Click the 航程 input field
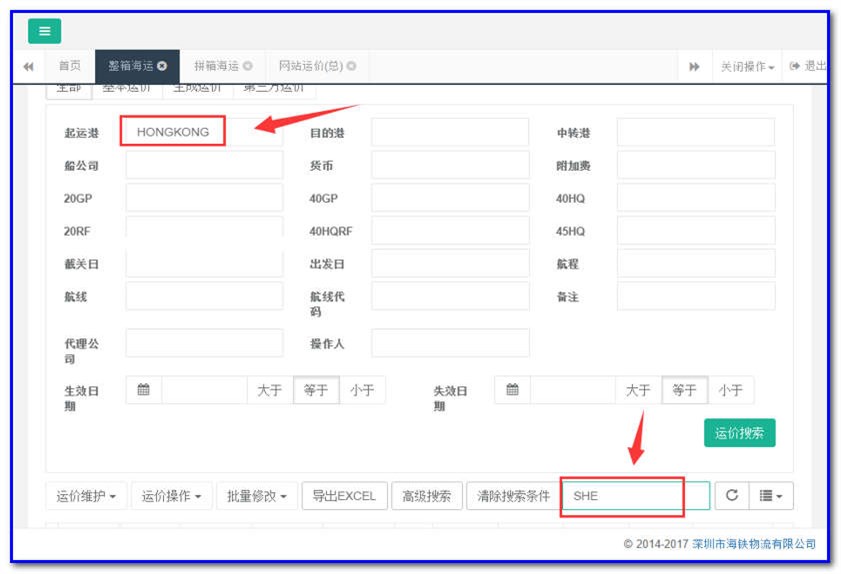841x574 pixels. coord(696,263)
